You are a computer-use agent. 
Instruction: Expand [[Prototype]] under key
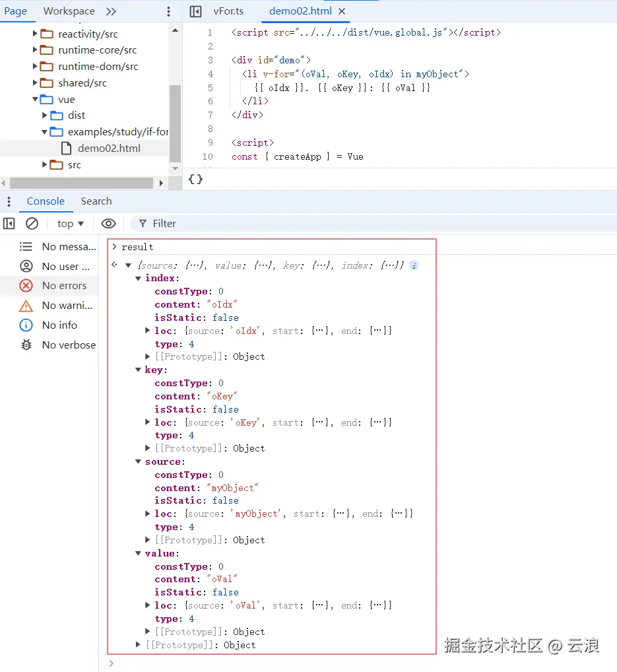click(147, 448)
